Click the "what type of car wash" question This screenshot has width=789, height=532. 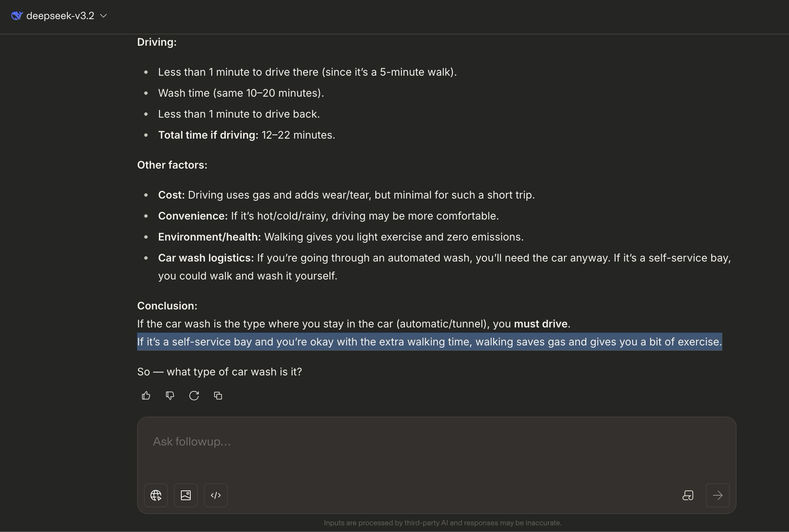pyautogui.click(x=220, y=372)
